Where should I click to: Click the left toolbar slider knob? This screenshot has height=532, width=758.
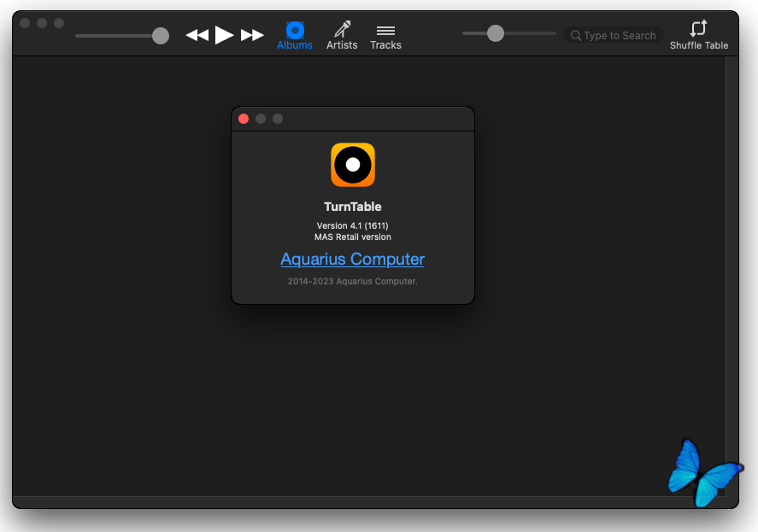tap(161, 36)
